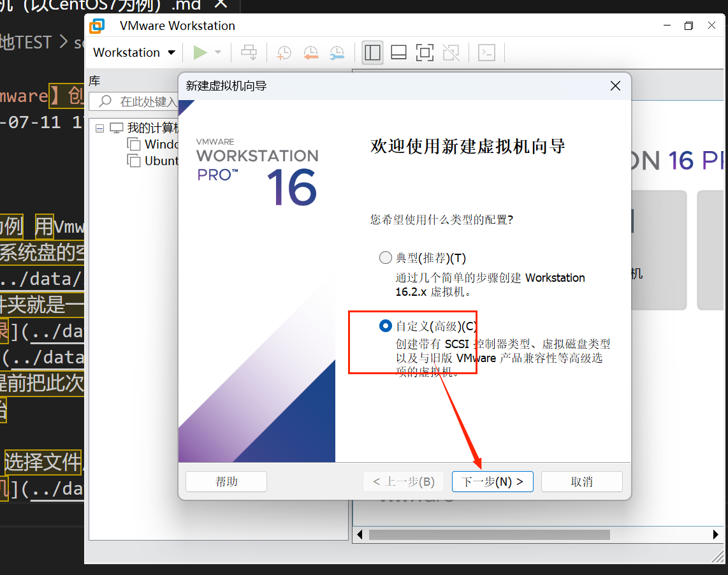The width and height of the screenshot is (728, 575).
Task: Collapse the 我的计算机 tree node
Action: [99, 128]
